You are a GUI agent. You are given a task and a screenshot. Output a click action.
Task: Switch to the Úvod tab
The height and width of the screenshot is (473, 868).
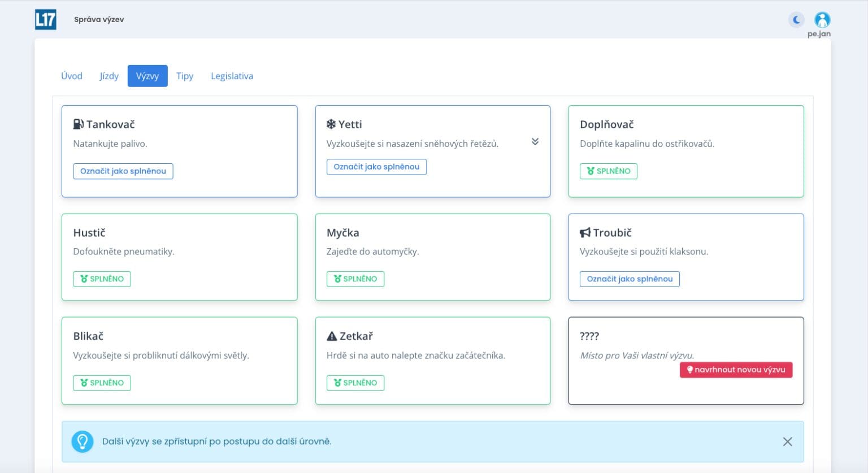(72, 76)
